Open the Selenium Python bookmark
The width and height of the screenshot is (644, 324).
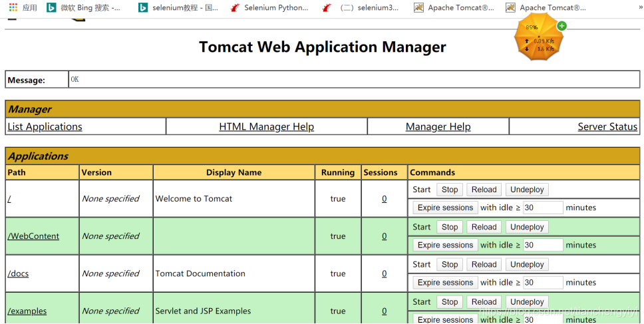pyautogui.click(x=269, y=7)
